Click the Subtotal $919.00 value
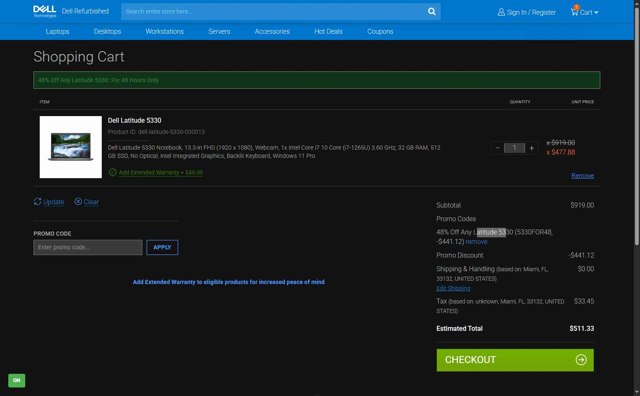Screen dimensions: 640x396 click(582, 205)
